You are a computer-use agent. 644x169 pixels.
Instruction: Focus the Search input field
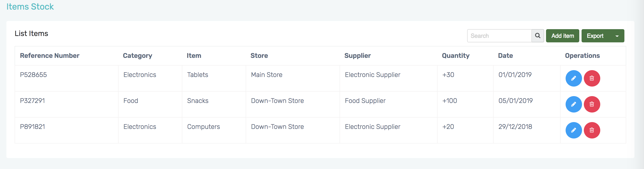pyautogui.click(x=499, y=36)
